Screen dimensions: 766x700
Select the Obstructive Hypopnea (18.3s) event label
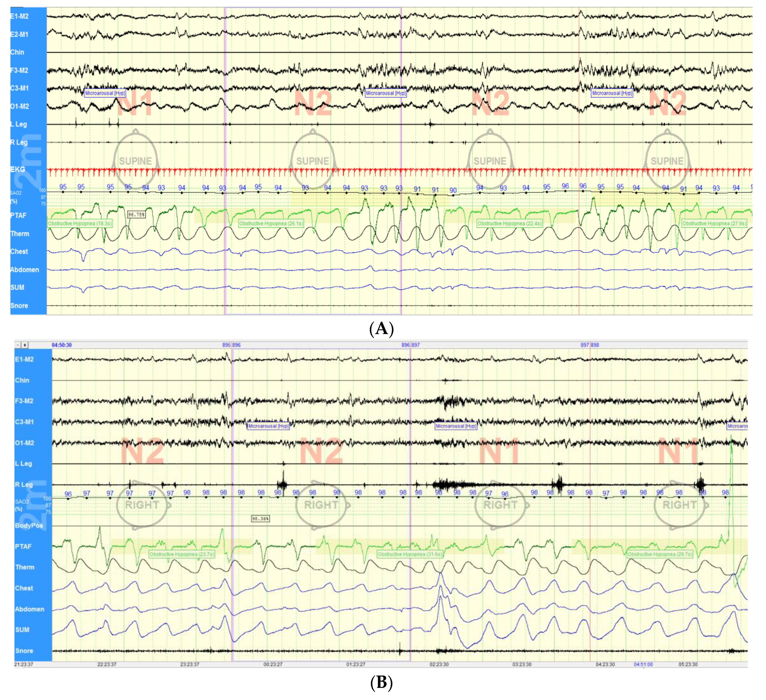point(80,223)
